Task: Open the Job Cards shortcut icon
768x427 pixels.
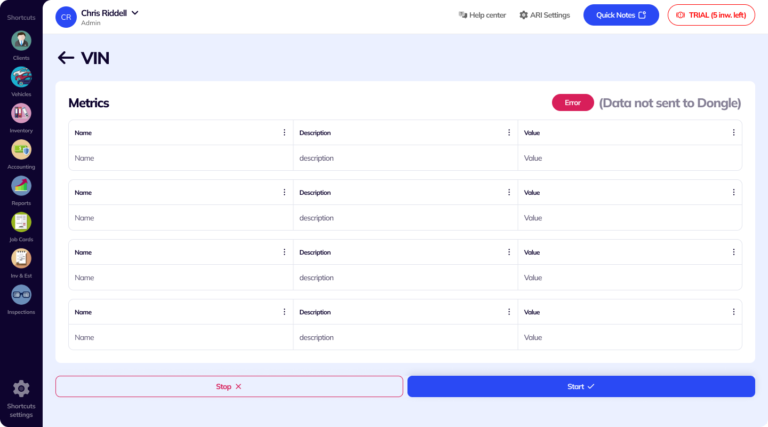Action: point(21,222)
